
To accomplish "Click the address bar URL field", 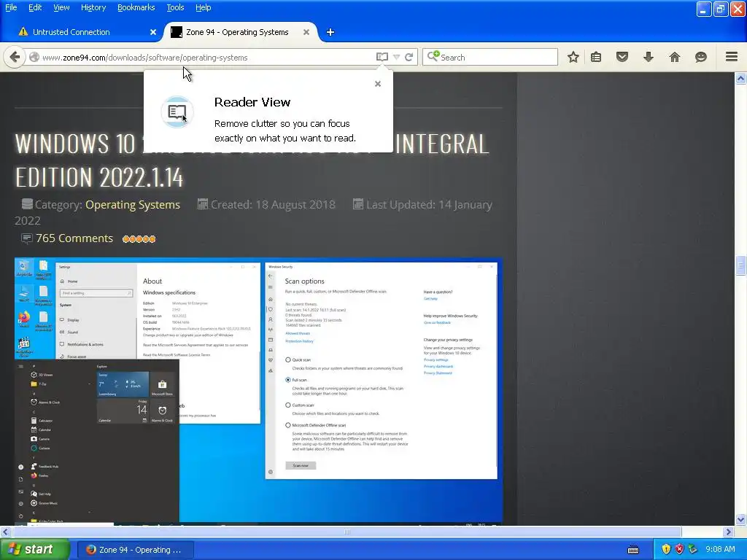I will point(207,58).
